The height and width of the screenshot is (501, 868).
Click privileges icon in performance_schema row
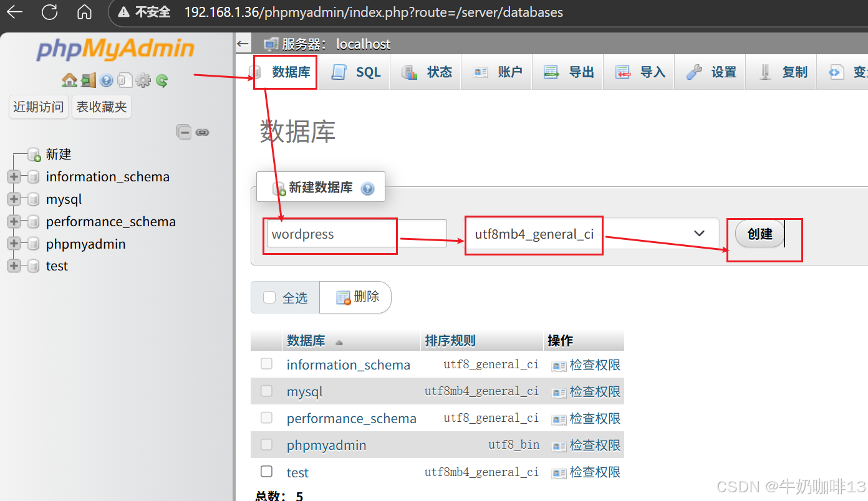coord(559,419)
